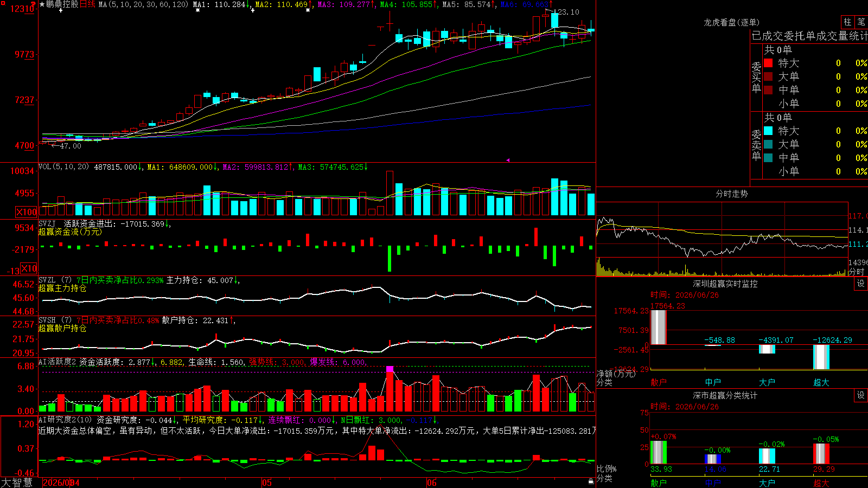Click the 委买单 section label
Viewport: 868px width, 488px height.
(x=756, y=77)
